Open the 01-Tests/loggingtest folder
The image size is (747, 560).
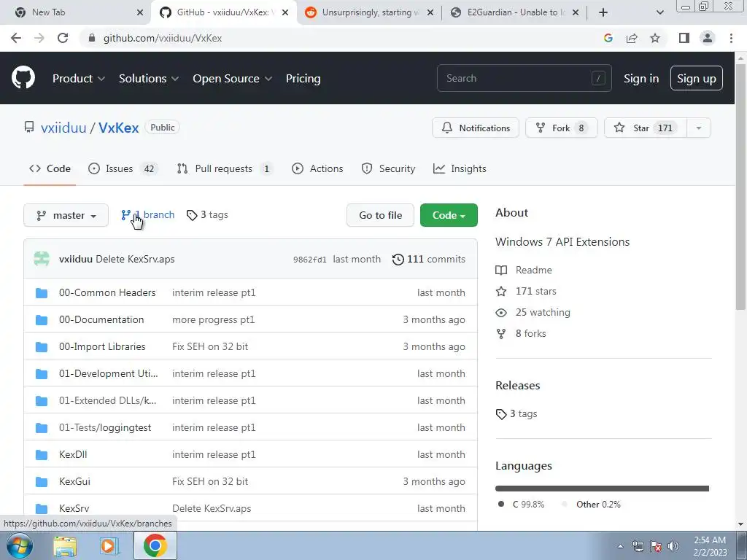click(105, 427)
